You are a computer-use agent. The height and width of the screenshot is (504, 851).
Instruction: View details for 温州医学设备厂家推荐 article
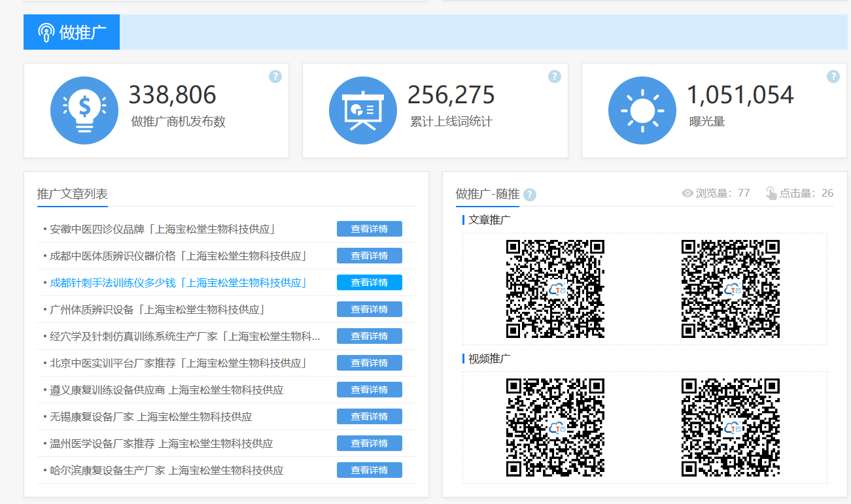pyautogui.click(x=370, y=443)
